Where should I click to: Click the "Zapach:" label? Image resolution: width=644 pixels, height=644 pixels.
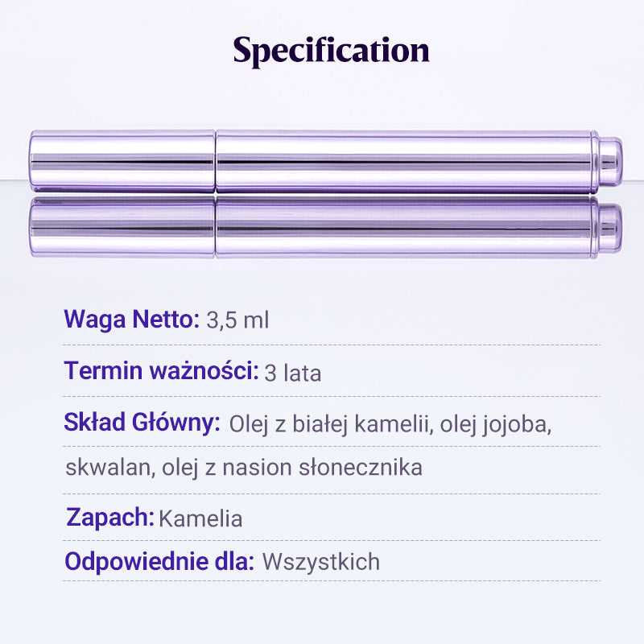point(110,518)
